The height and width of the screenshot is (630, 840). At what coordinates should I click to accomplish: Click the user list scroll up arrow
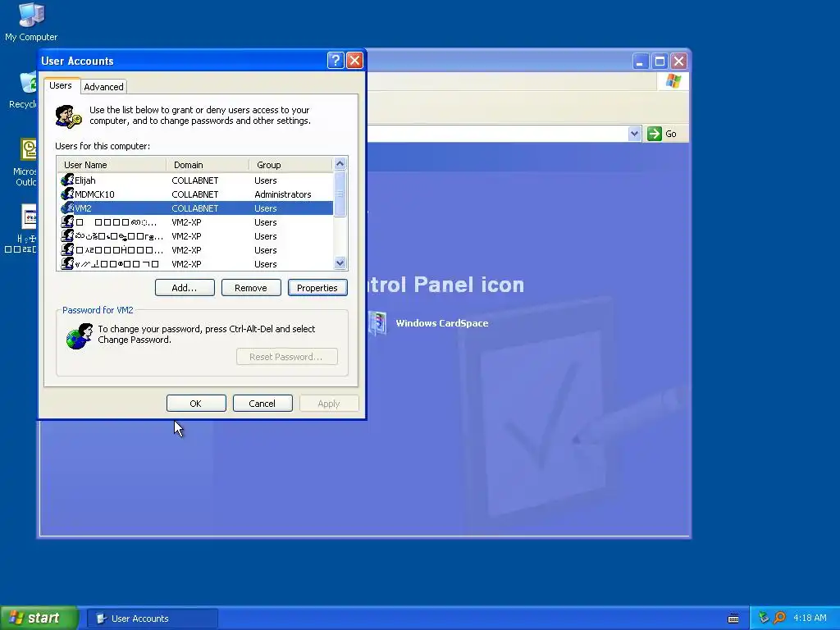click(x=340, y=164)
